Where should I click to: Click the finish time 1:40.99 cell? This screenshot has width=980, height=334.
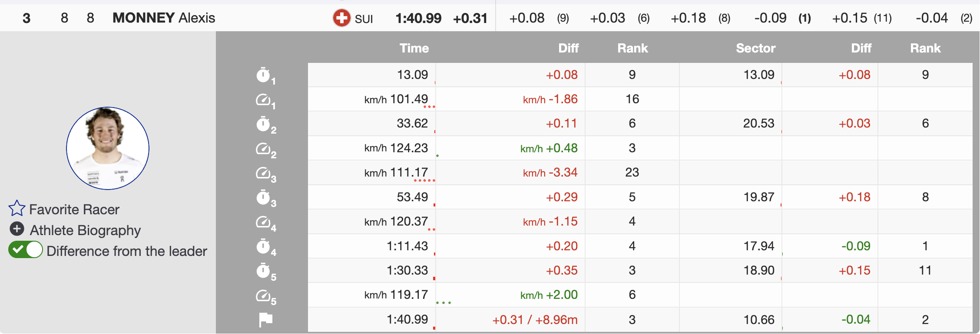pos(407,320)
